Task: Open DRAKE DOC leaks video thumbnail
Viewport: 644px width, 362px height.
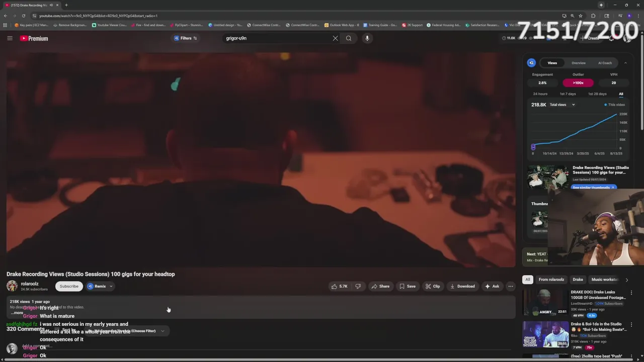Action: (545, 303)
